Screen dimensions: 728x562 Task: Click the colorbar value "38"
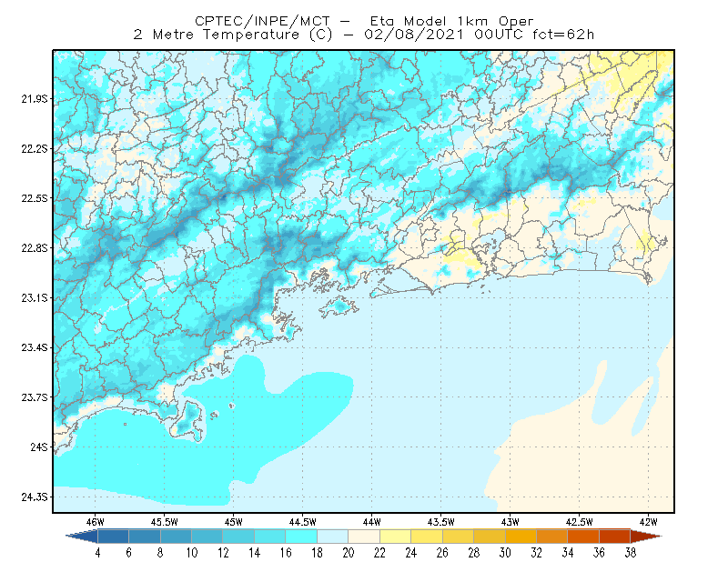[631, 553]
